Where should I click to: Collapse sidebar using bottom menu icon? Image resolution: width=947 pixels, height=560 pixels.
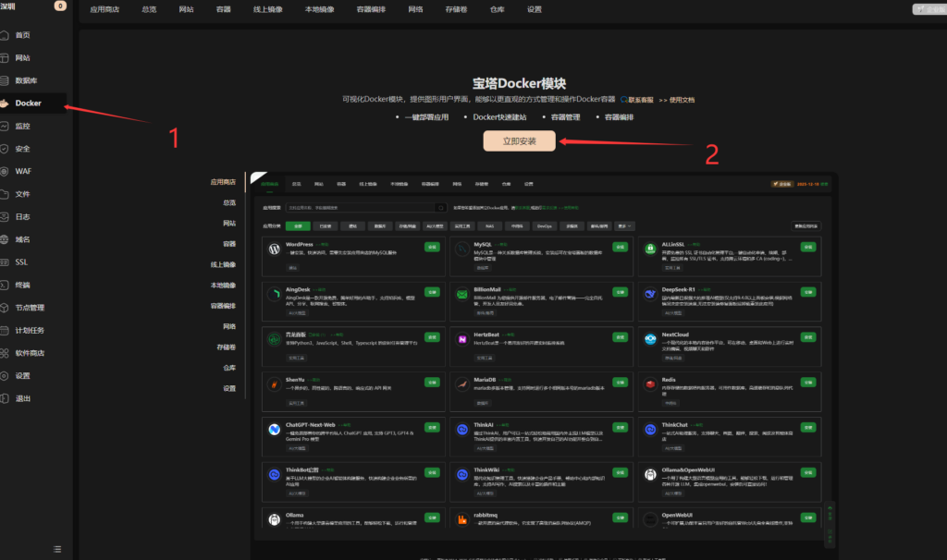coord(58,549)
